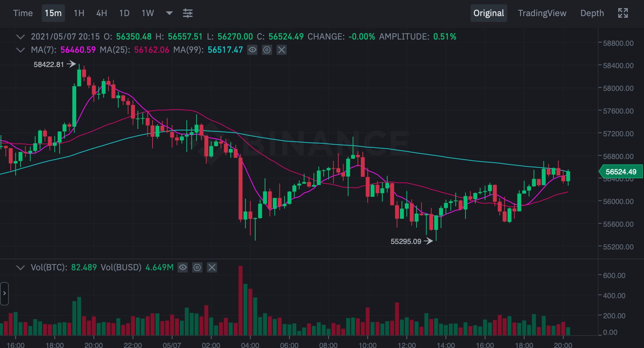
Task: Open Volume indicator settings
Action: [x=197, y=267]
